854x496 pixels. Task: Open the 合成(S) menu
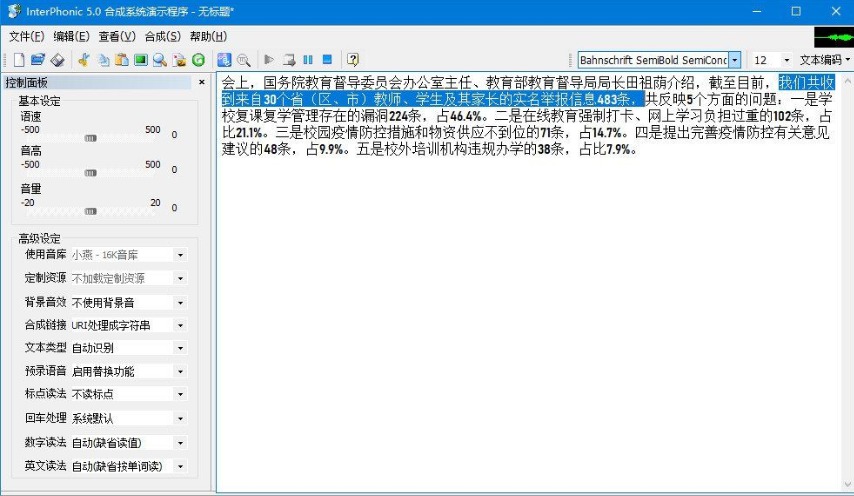162,36
